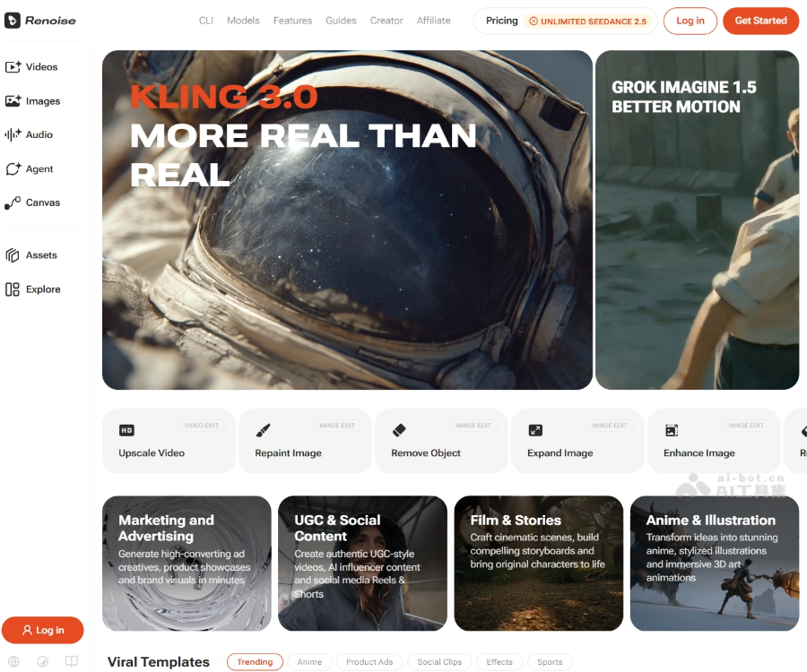Screen dimensions: 807x672
Task: Open the Marketing and Advertising card
Action: [x=187, y=564]
